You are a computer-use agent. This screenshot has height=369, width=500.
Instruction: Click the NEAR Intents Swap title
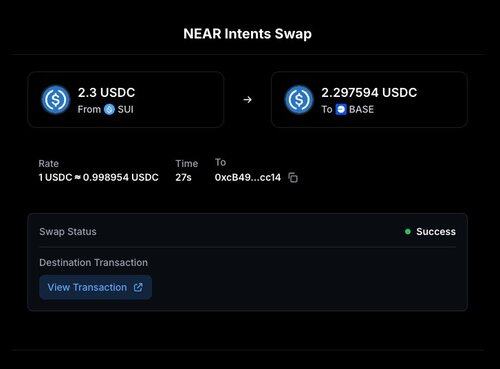(x=247, y=34)
